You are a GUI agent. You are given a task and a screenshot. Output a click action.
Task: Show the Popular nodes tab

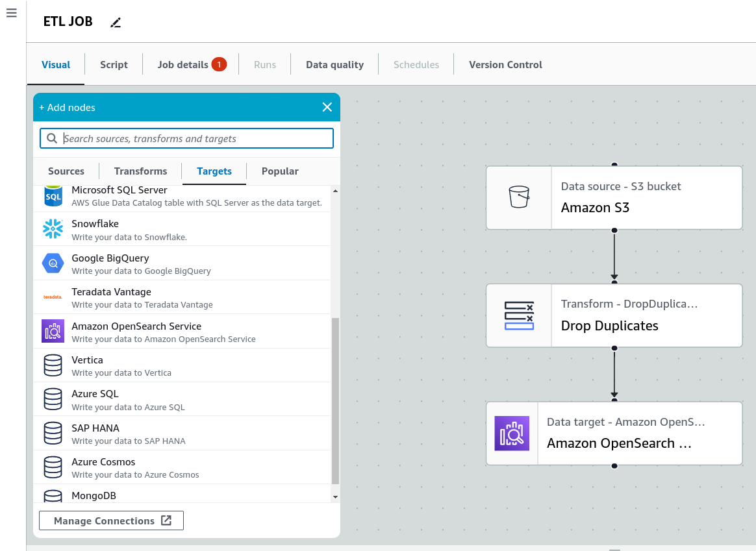tap(280, 171)
